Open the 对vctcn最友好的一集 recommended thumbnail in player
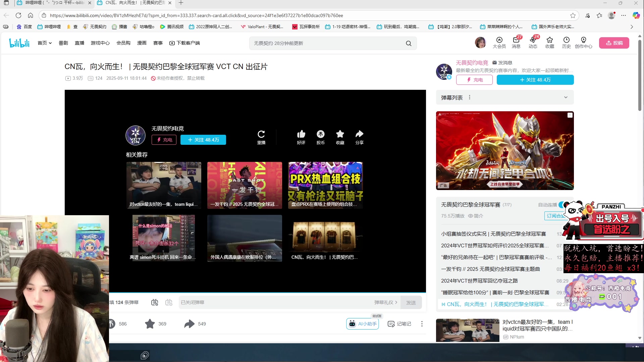644x362 pixels. [164, 185]
